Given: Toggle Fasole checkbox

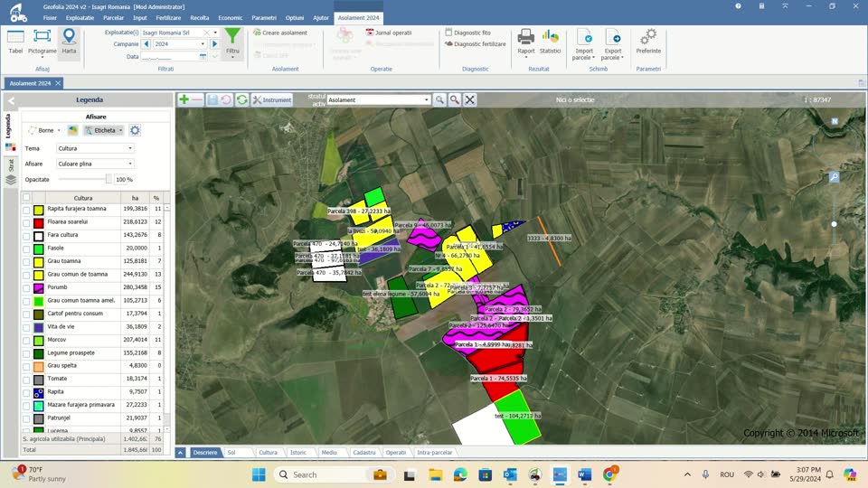Looking at the screenshot, I should click(26, 249).
